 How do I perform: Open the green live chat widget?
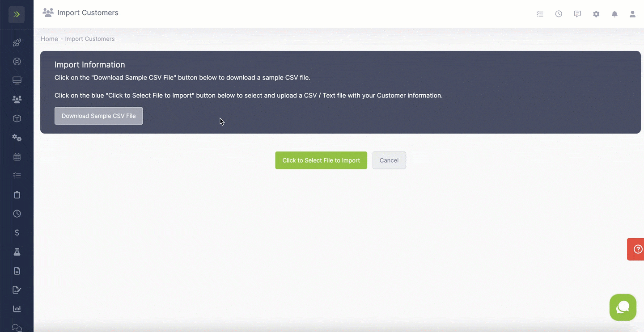[623, 307]
